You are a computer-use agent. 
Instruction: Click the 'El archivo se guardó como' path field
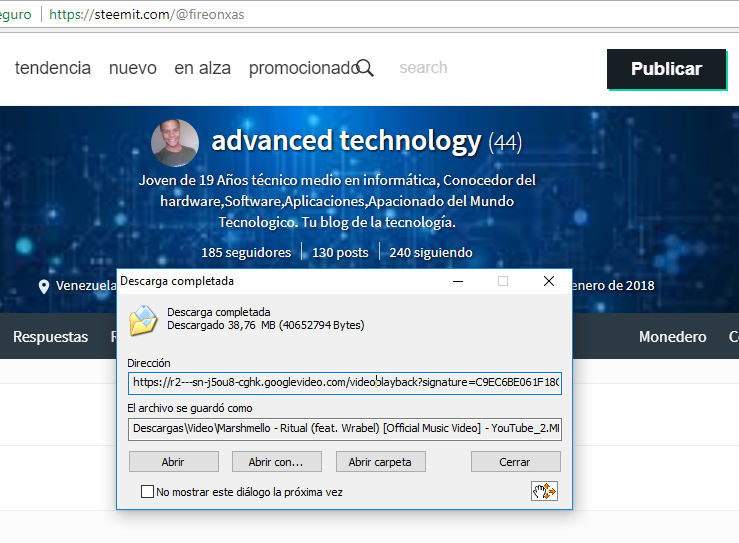pyautogui.click(x=345, y=429)
